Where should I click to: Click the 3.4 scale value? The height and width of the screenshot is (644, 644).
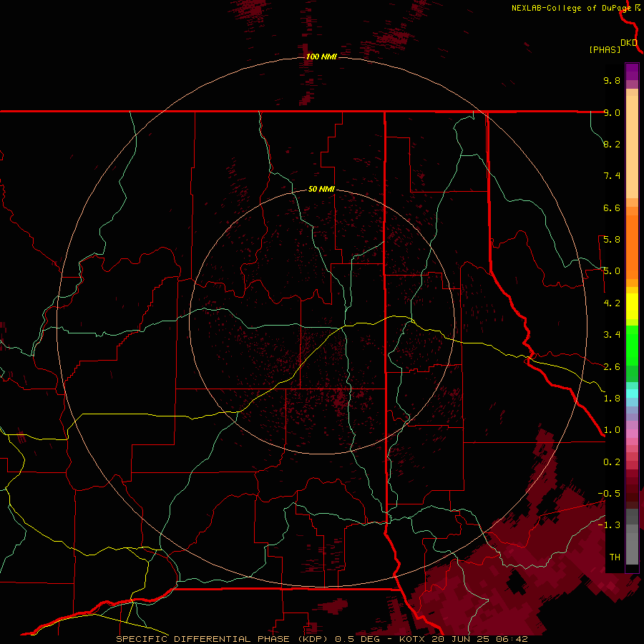point(612,335)
